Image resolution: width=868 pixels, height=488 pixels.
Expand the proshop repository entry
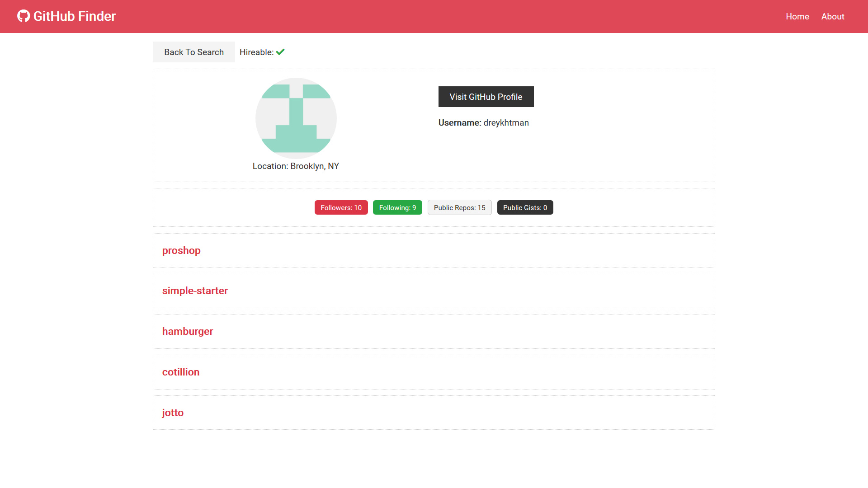pyautogui.click(x=181, y=250)
